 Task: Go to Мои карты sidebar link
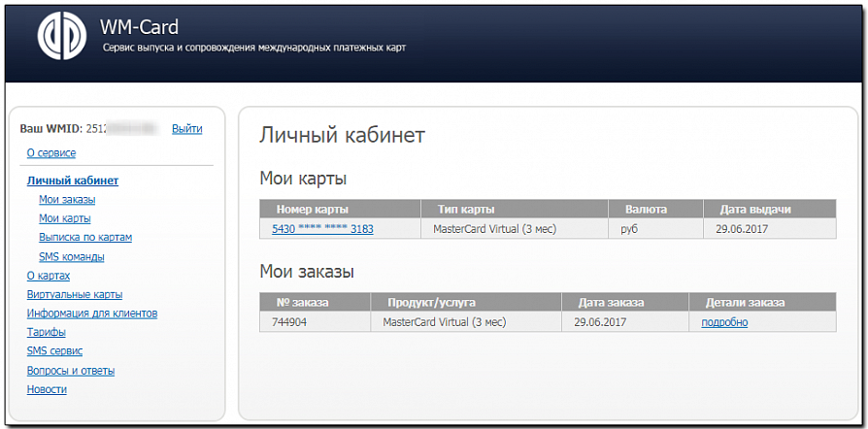coord(64,218)
